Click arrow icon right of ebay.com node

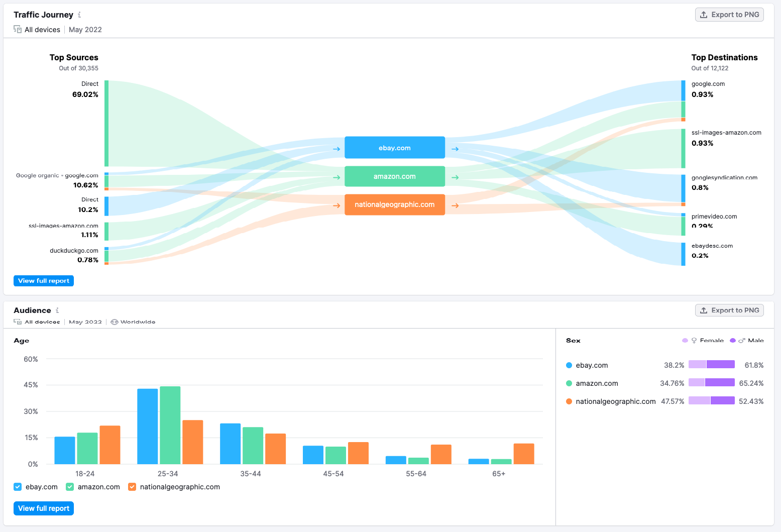pos(455,149)
